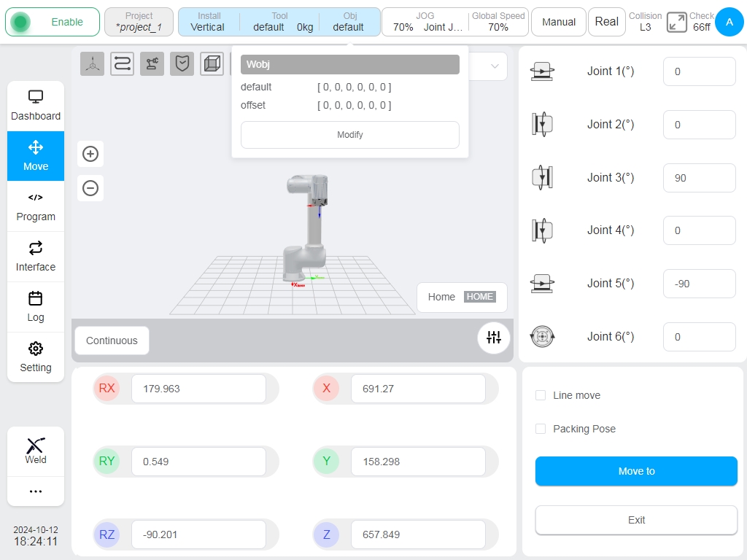Open the Setting page
Screen dimensions: 747x560
[x=36, y=357]
